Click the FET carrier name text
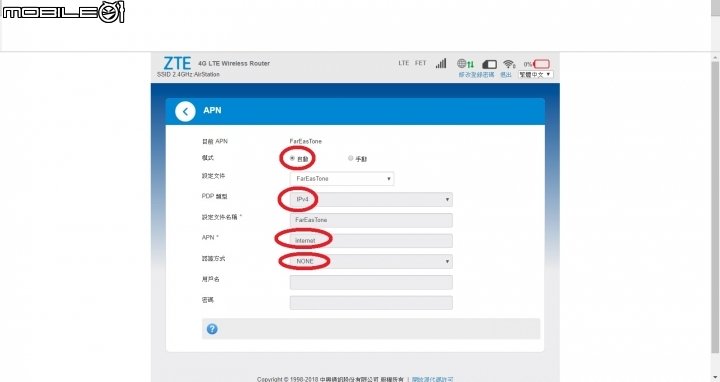720x382 pixels. 421,63
